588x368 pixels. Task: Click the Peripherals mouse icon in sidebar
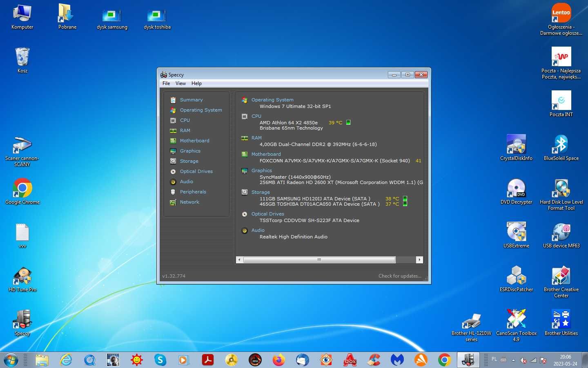point(173,192)
